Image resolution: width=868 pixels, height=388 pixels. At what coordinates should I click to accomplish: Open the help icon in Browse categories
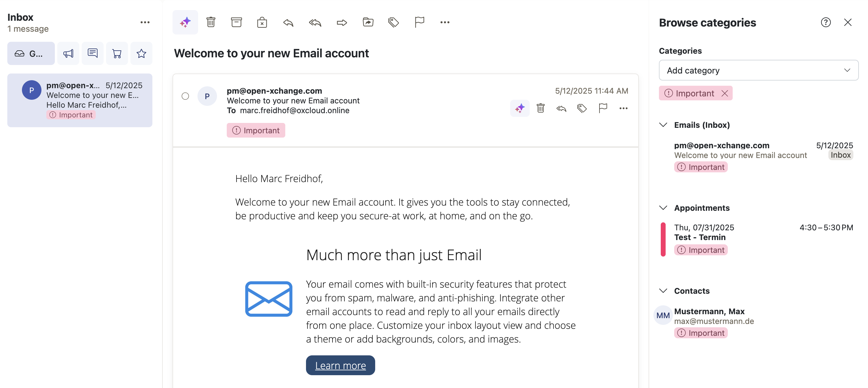click(x=826, y=22)
